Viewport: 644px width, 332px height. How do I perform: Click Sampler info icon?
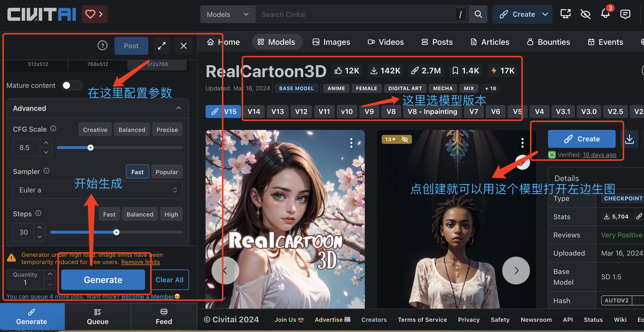[47, 171]
